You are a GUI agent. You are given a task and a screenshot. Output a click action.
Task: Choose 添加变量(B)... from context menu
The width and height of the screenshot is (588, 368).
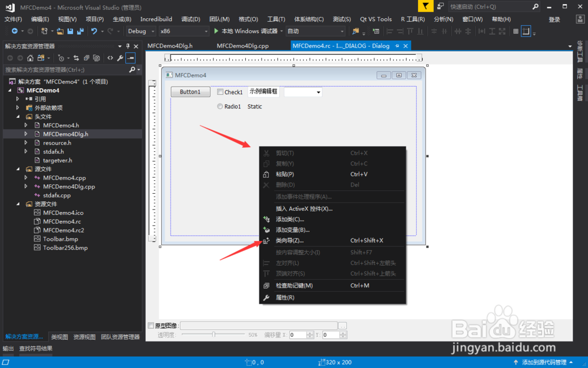click(x=333, y=230)
